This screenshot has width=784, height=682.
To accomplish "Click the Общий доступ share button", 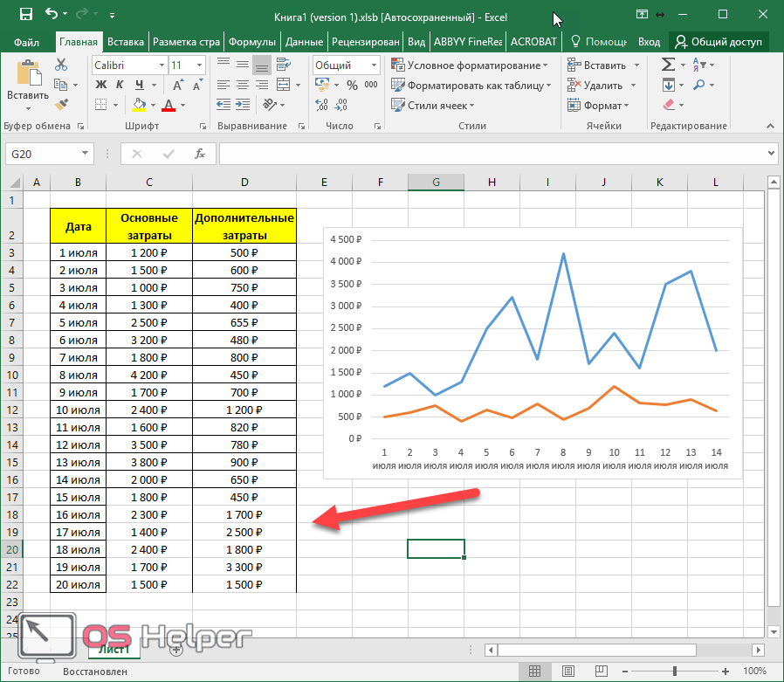I will click(718, 41).
